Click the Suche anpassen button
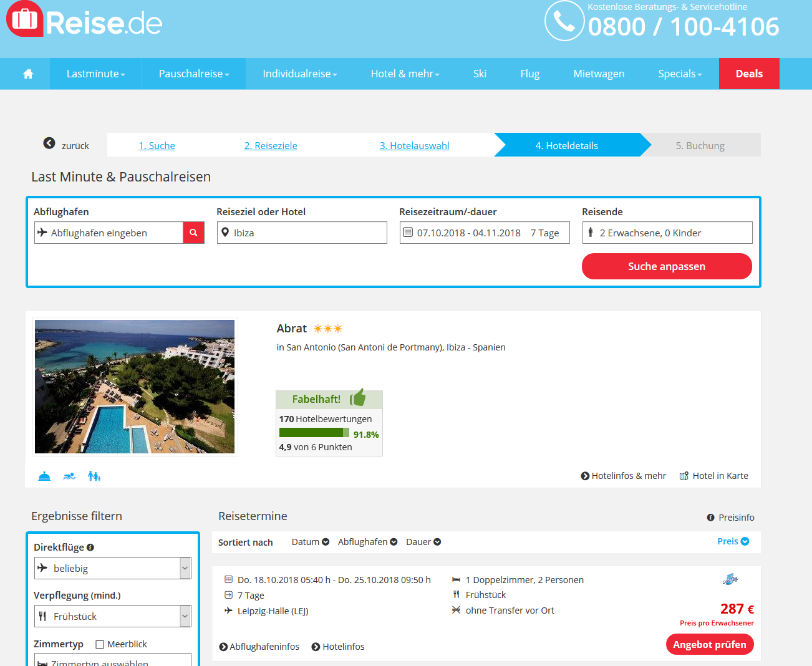 click(667, 266)
